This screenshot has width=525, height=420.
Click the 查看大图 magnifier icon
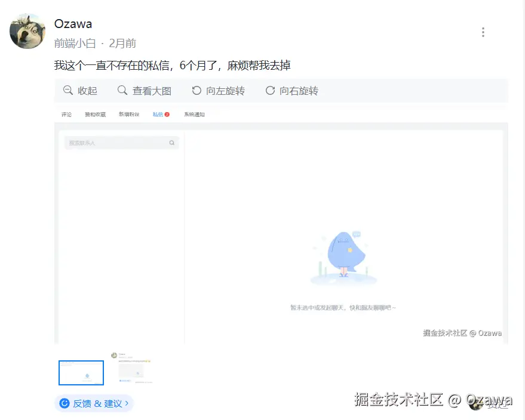(122, 90)
